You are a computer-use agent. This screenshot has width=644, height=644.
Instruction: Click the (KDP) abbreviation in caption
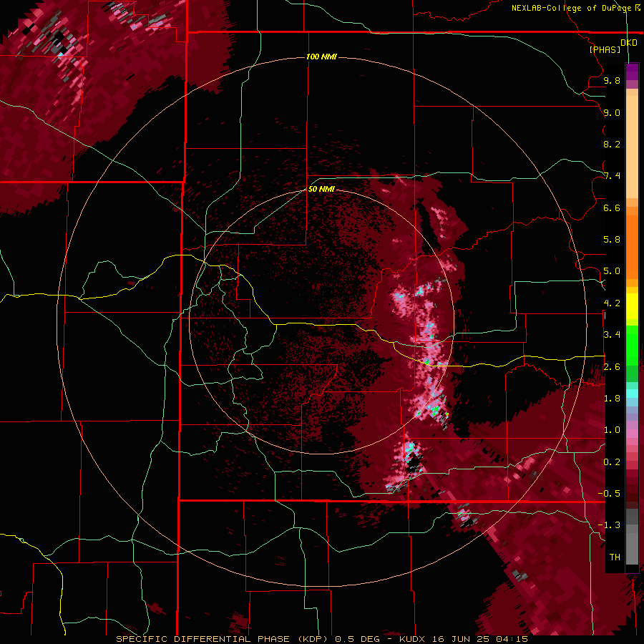click(313, 639)
